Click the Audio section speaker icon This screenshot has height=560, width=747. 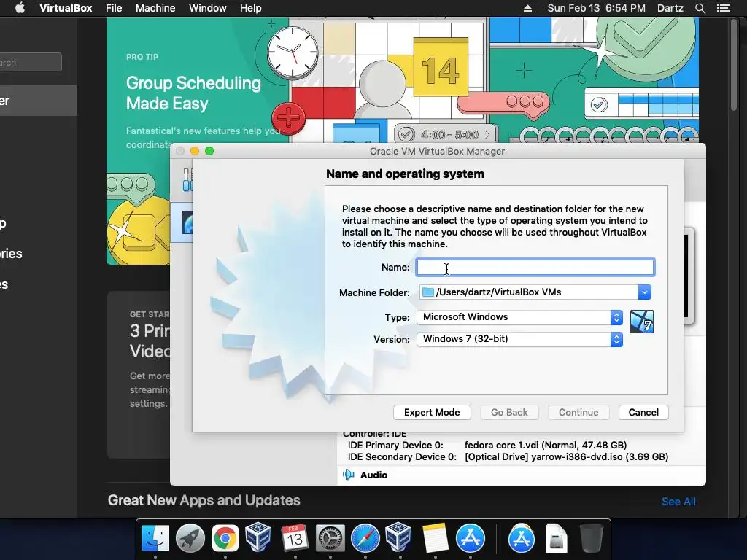coord(349,475)
